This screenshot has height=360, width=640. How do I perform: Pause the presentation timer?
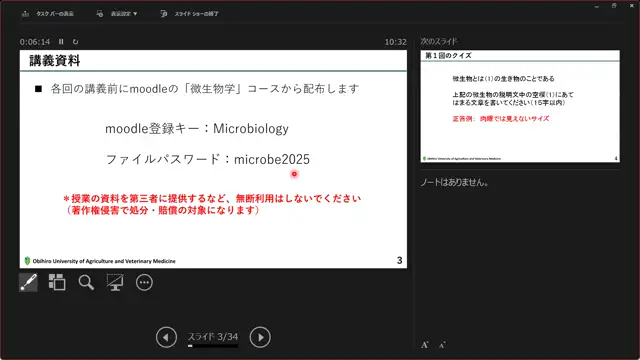[x=61, y=42]
